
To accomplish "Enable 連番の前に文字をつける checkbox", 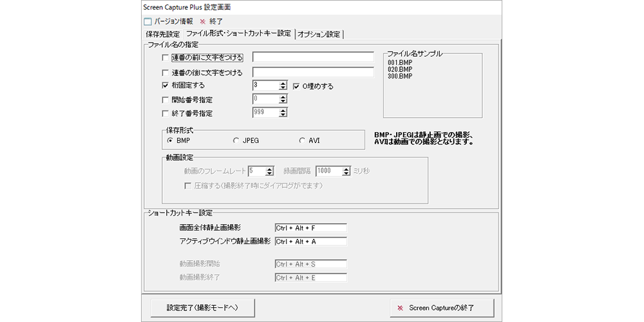I will coord(165,58).
